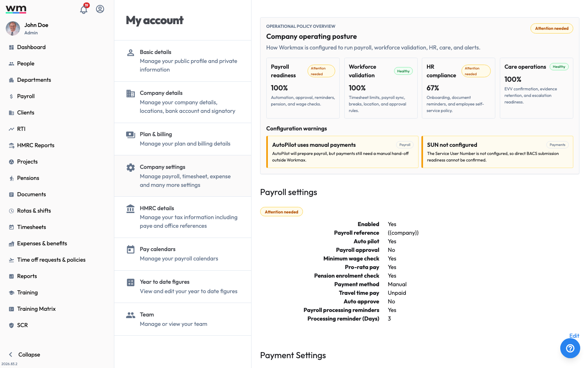Click the '{{company}}' payroll reference value
Image resolution: width=588 pixels, height=368 pixels.
(x=403, y=233)
